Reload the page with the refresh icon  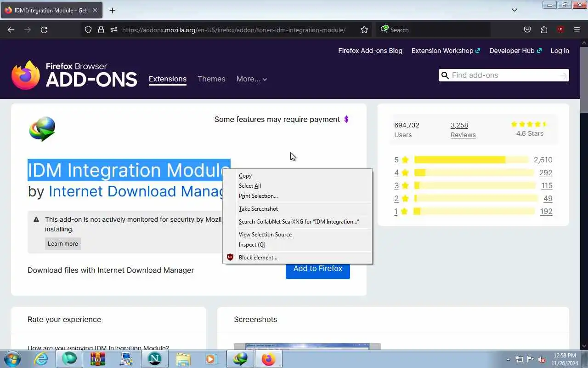[44, 29]
